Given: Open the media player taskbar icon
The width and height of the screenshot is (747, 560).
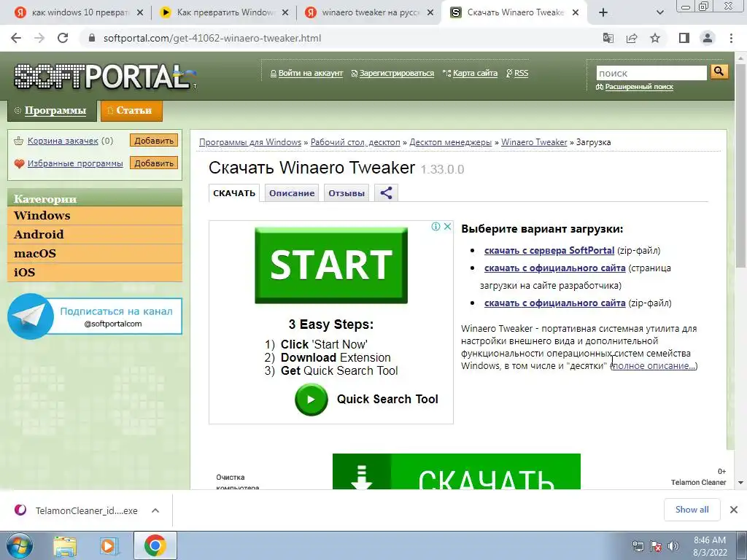Looking at the screenshot, I should click(109, 545).
